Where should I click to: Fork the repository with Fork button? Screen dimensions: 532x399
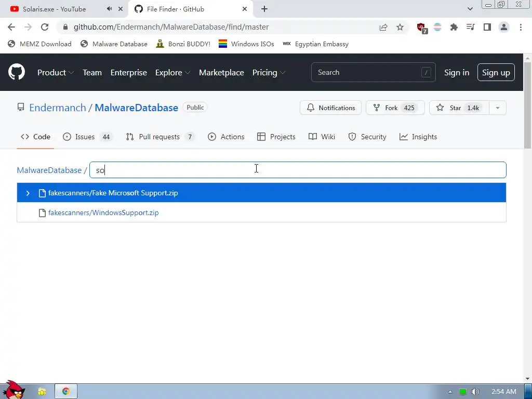pyautogui.click(x=395, y=108)
